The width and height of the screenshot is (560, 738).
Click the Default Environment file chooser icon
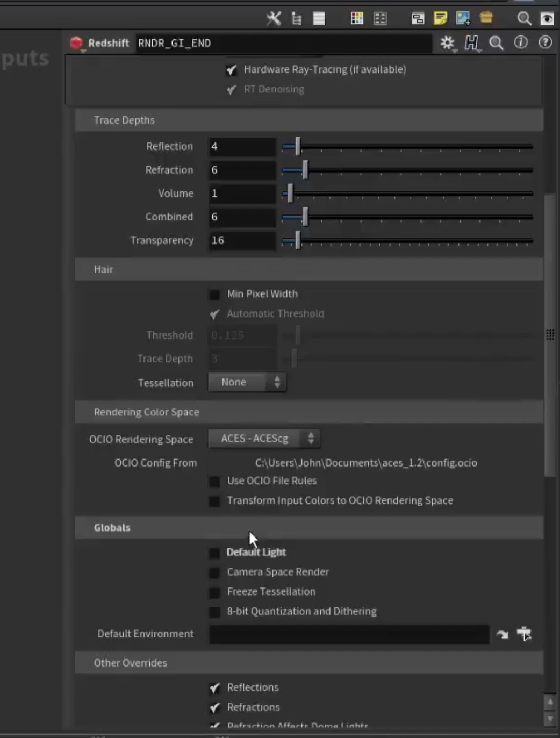point(524,634)
